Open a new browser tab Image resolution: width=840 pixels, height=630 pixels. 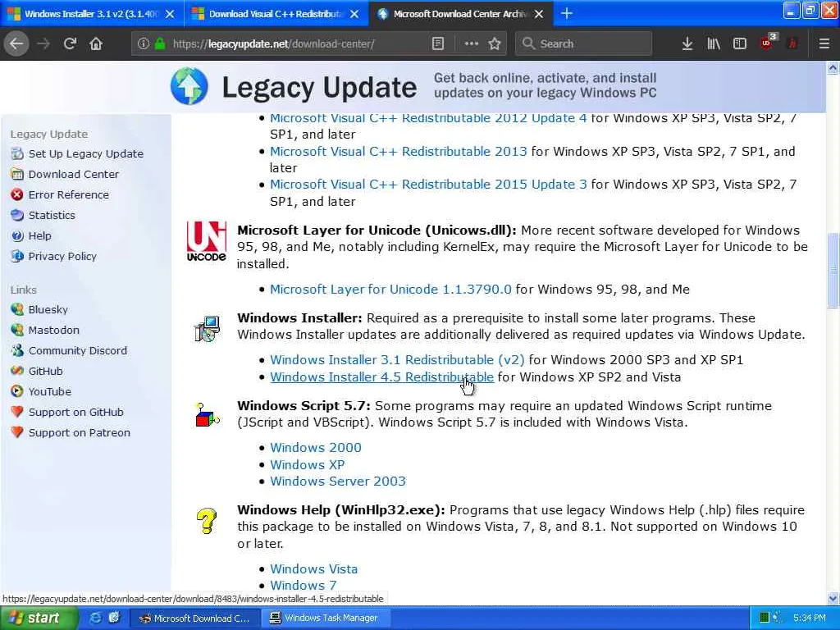(x=566, y=13)
